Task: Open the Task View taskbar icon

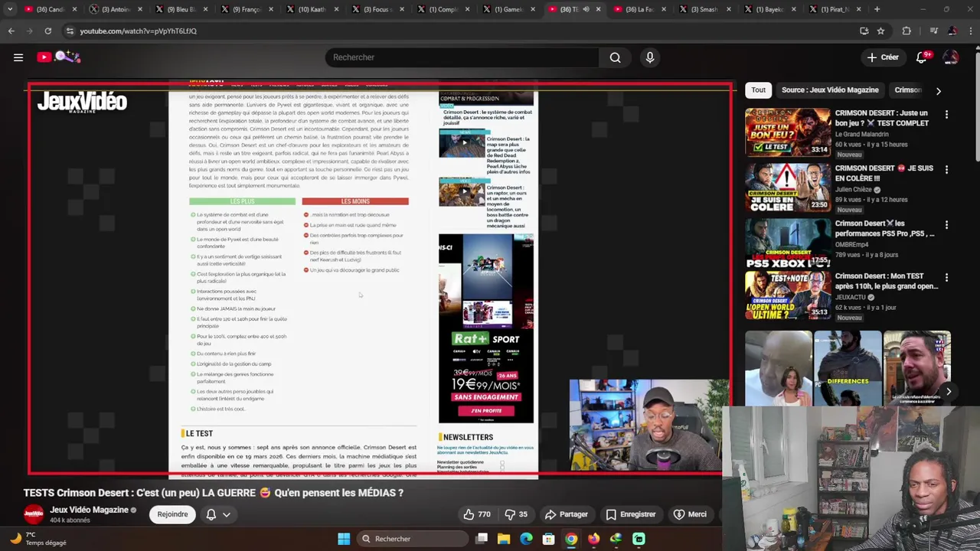Action: (x=482, y=539)
